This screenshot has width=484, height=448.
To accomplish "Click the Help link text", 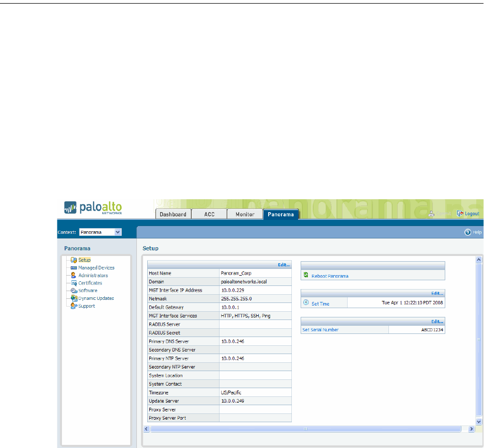I will (477, 232).
